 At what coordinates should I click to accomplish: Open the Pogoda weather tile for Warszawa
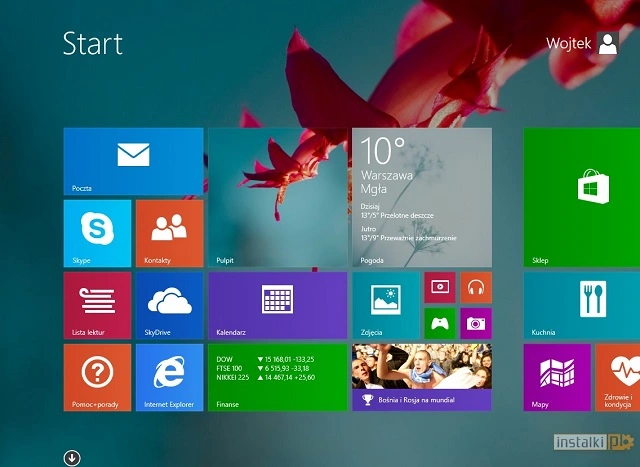422,198
